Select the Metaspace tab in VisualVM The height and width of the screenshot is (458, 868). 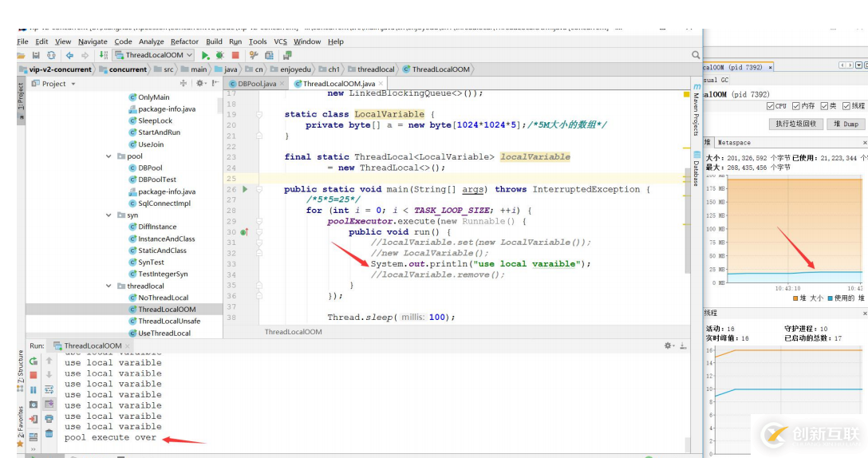[x=733, y=142]
